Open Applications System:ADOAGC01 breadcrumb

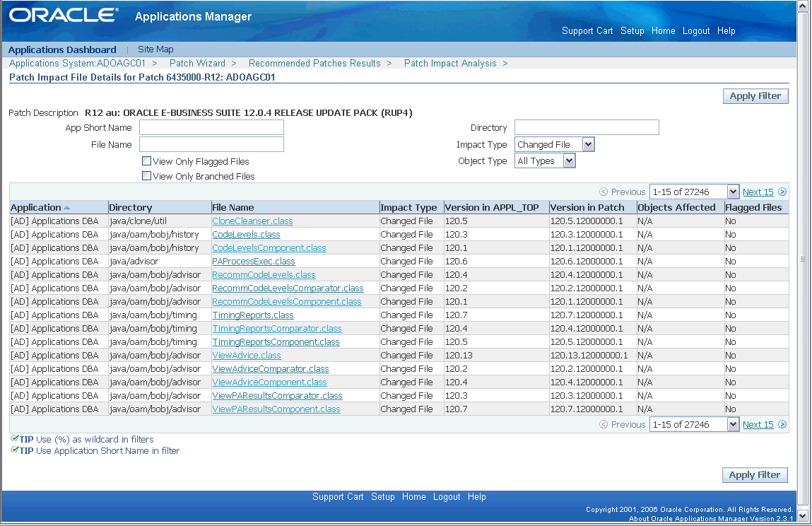click(77, 63)
